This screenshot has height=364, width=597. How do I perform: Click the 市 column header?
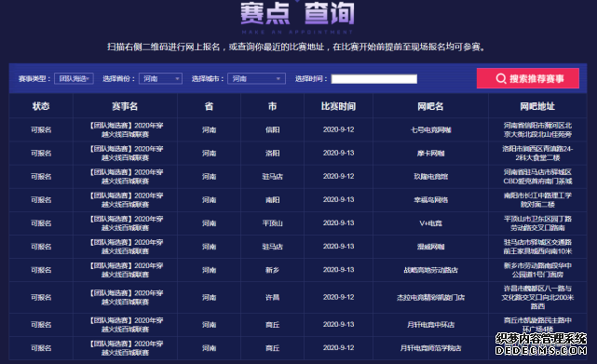pos(272,106)
